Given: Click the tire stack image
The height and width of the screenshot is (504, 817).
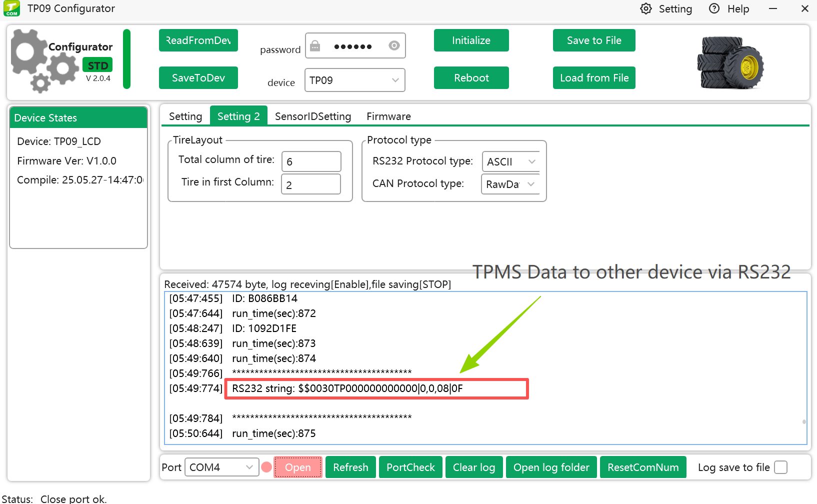Looking at the screenshot, I should [x=730, y=63].
